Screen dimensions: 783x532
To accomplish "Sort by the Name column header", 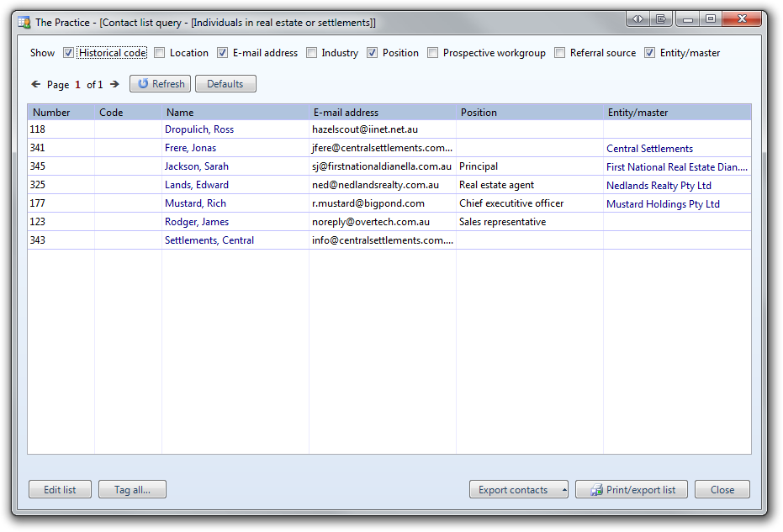I will point(235,113).
